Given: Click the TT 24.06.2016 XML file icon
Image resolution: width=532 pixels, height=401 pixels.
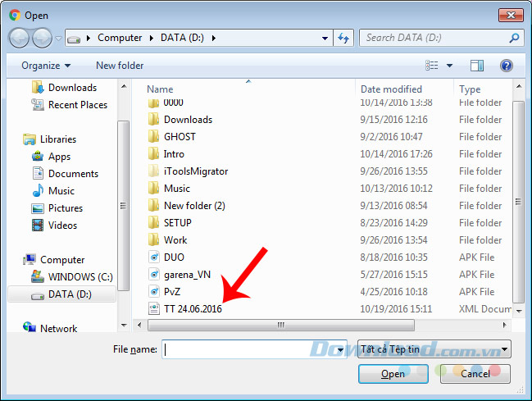Looking at the screenshot, I should [x=154, y=308].
